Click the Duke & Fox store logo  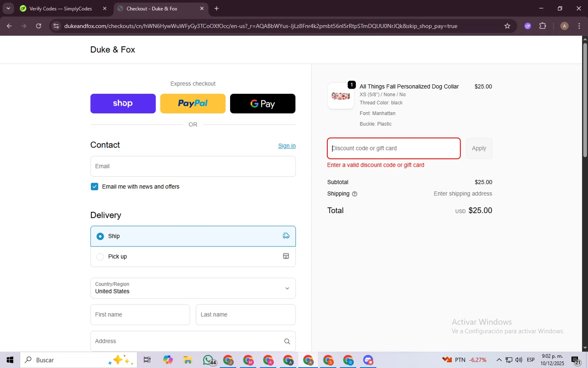tap(113, 49)
